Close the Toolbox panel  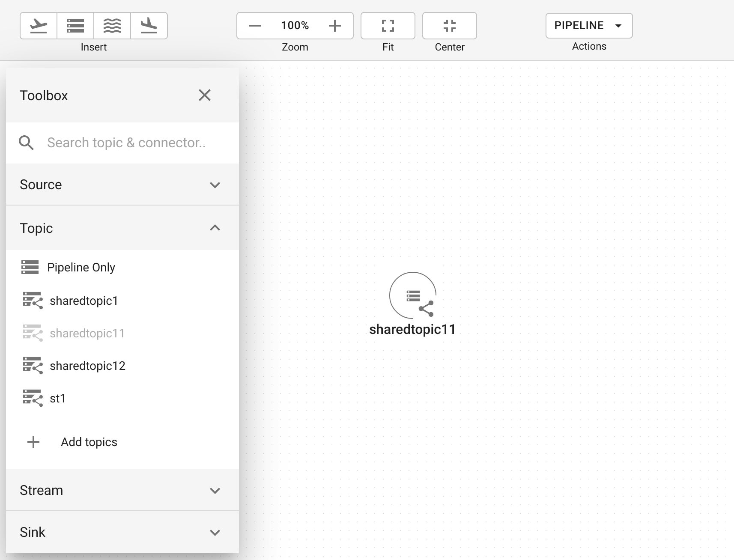pyautogui.click(x=205, y=95)
